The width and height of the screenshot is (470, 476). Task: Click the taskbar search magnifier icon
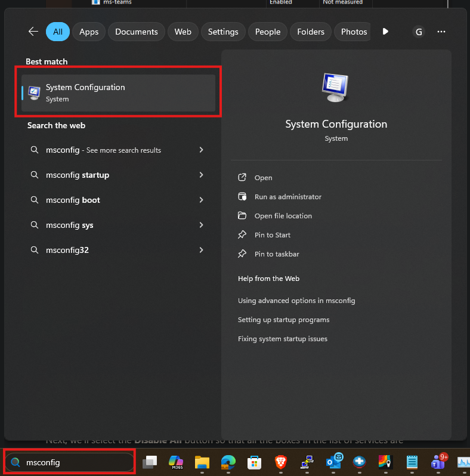(15, 462)
